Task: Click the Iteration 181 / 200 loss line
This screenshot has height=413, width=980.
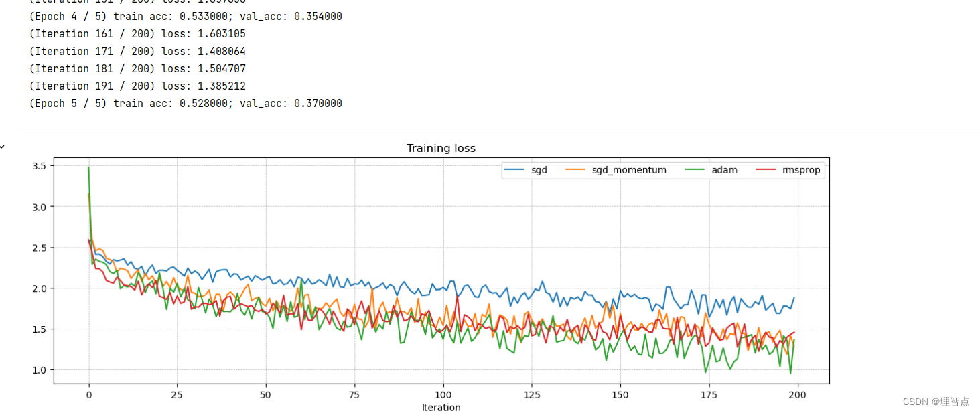Action: coord(137,68)
